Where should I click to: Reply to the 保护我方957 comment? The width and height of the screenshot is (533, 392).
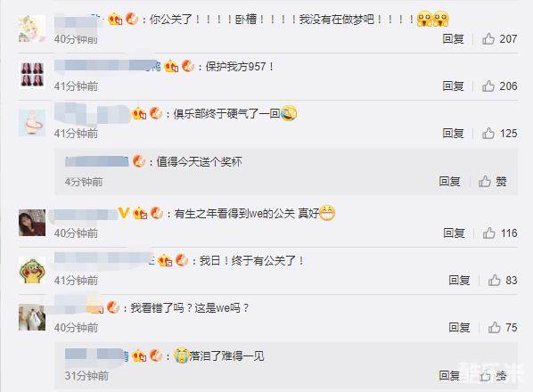click(453, 86)
